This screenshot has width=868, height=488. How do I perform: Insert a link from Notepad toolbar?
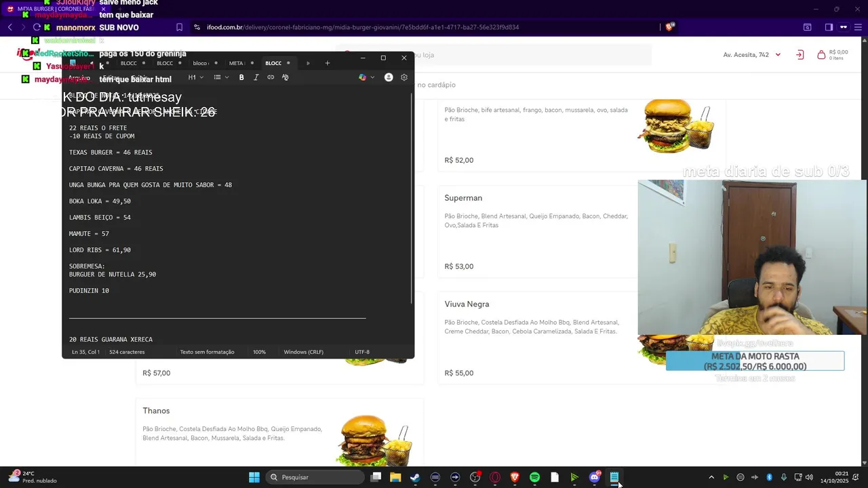pyautogui.click(x=271, y=77)
